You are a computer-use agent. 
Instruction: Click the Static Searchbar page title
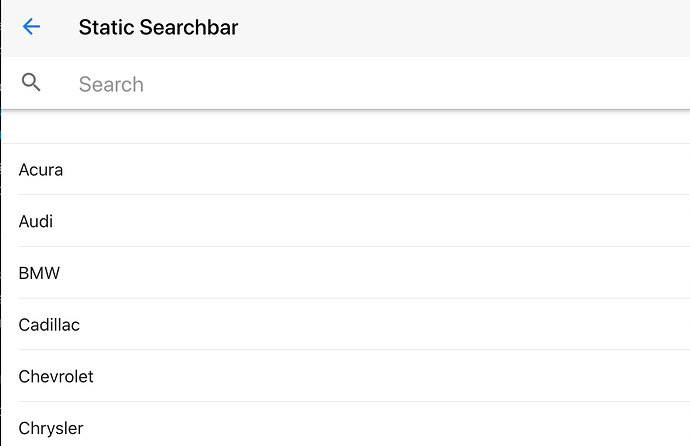pos(158,27)
